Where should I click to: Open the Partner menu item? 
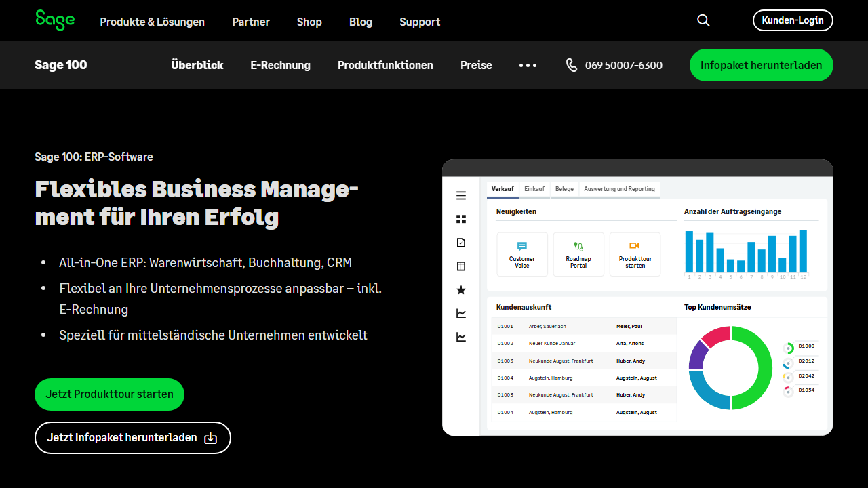251,22
